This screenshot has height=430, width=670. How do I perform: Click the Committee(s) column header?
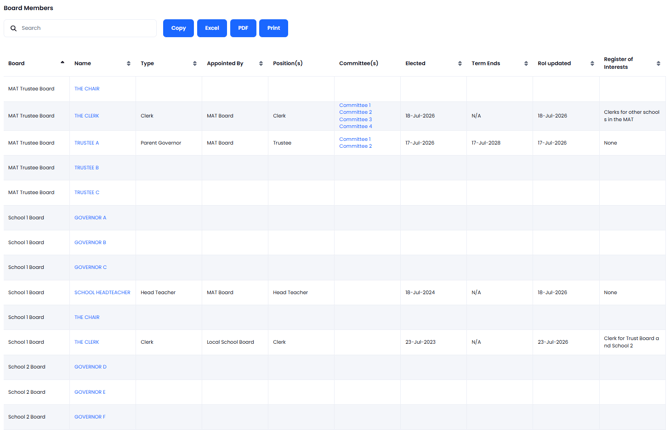pos(359,63)
